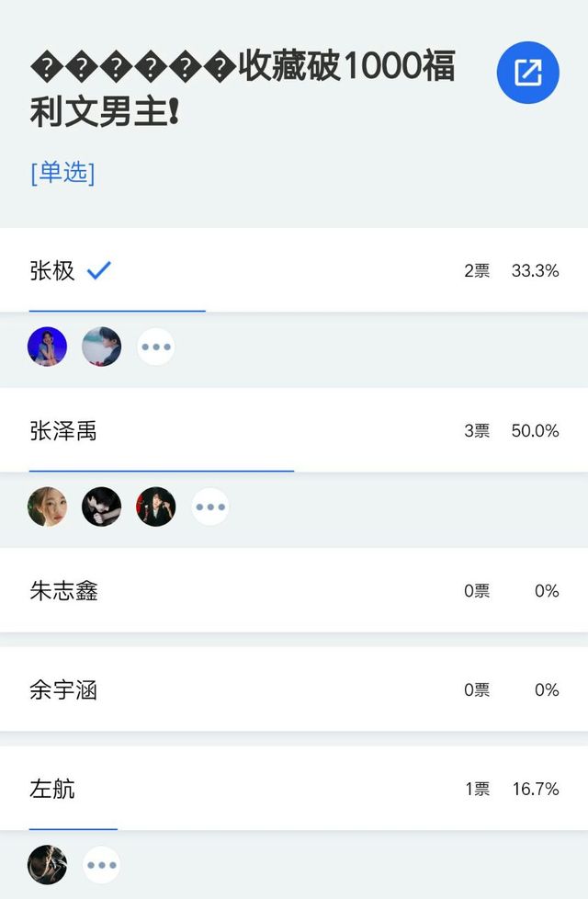Screen dimensions: 588x899
Task: Click the blue share/open-external icon
Action: pos(528,73)
